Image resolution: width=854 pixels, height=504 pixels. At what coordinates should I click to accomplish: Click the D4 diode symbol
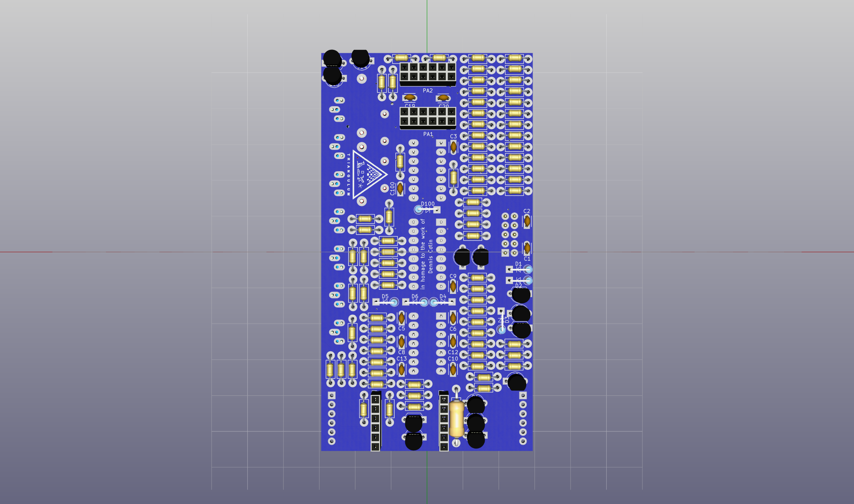pos(443,302)
